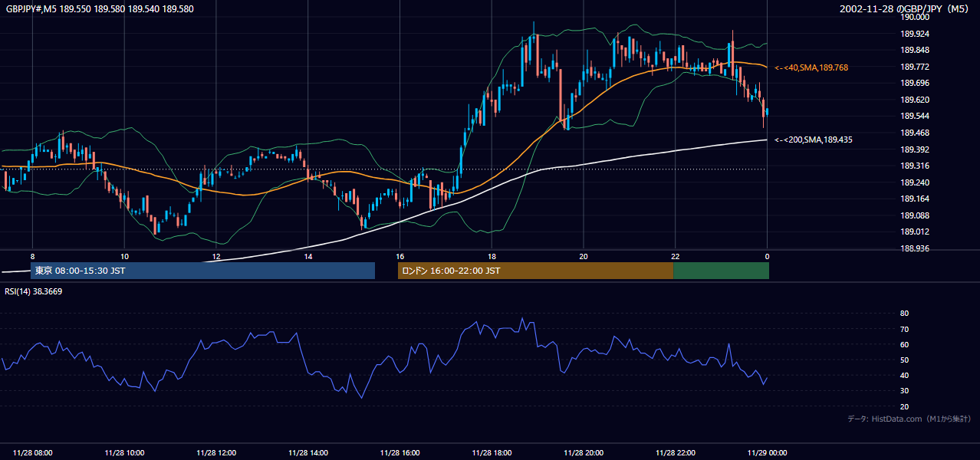Click the 11/28 14:00 time axis label

pos(308,453)
